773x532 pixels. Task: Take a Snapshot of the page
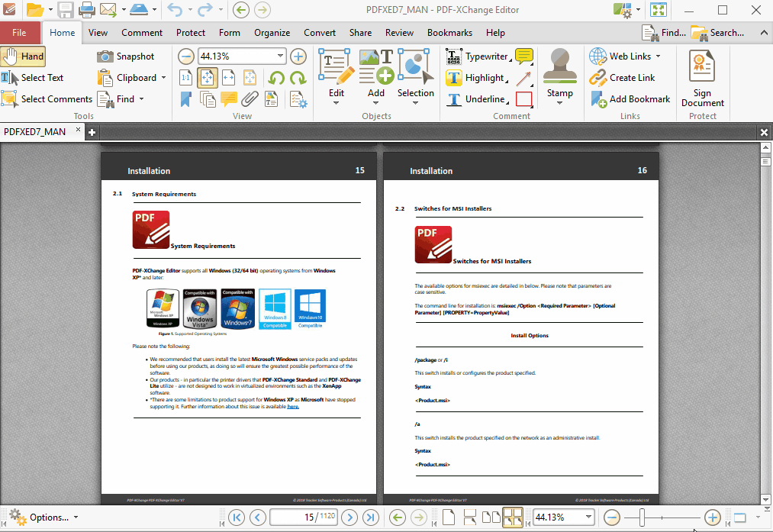click(x=126, y=56)
